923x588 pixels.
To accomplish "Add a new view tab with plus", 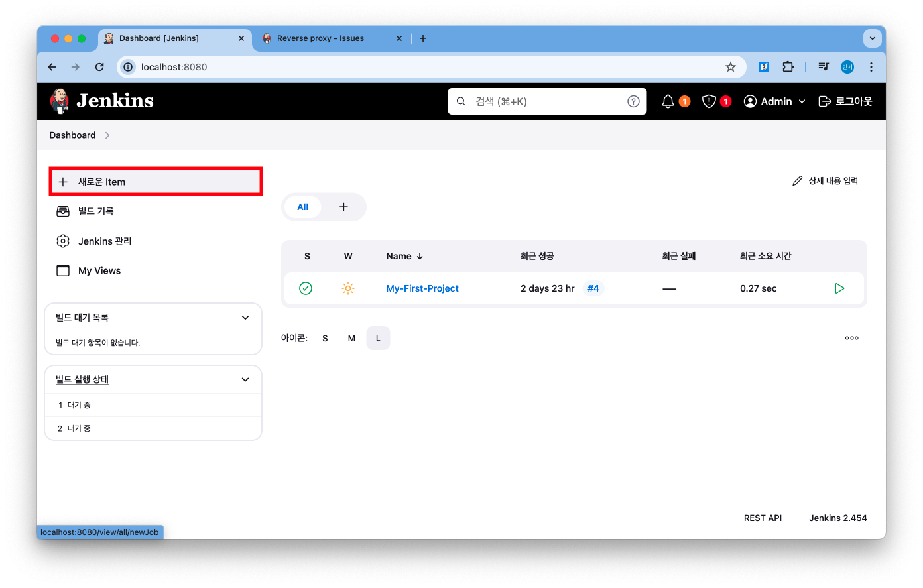I will point(343,207).
